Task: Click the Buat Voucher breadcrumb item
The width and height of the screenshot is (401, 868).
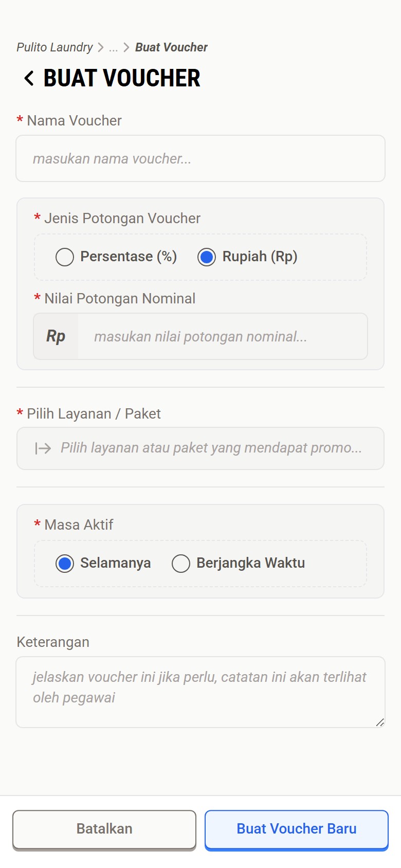Action: [171, 47]
